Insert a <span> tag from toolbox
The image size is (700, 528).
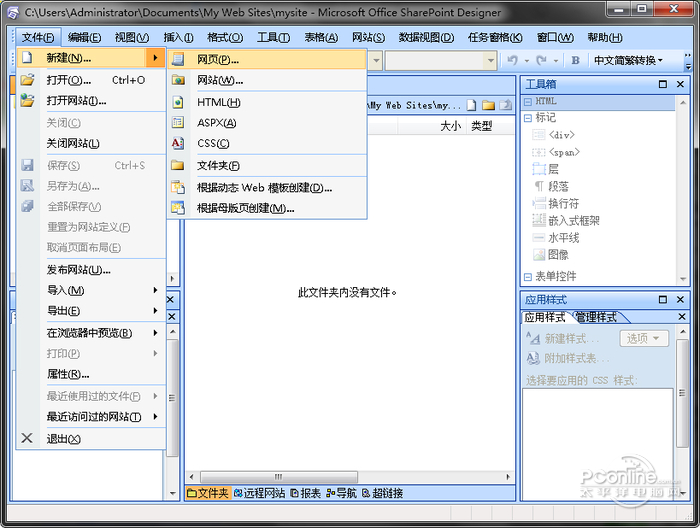point(556,152)
